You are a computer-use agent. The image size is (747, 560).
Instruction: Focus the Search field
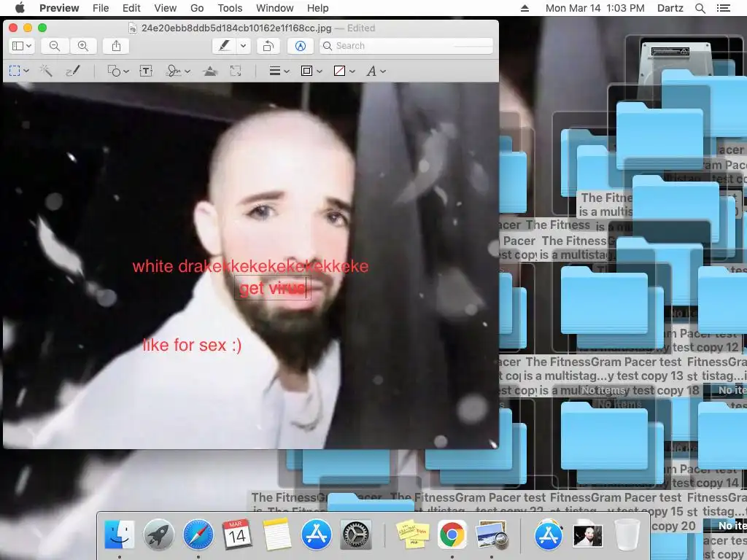coord(406,46)
